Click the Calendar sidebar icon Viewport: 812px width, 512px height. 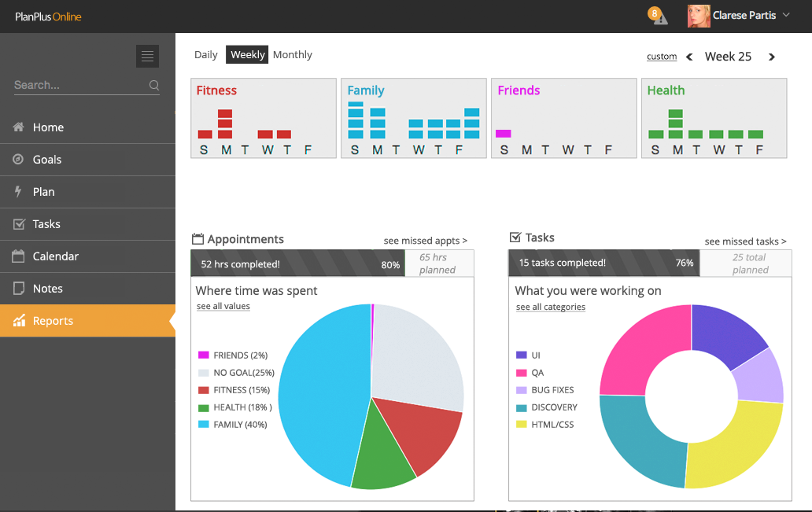tap(19, 256)
